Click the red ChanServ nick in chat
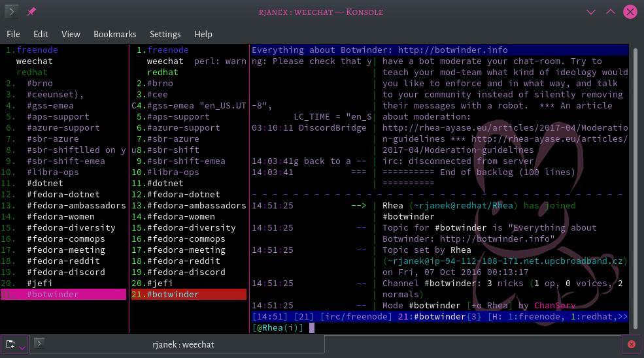The image size is (644, 358). [555, 306]
